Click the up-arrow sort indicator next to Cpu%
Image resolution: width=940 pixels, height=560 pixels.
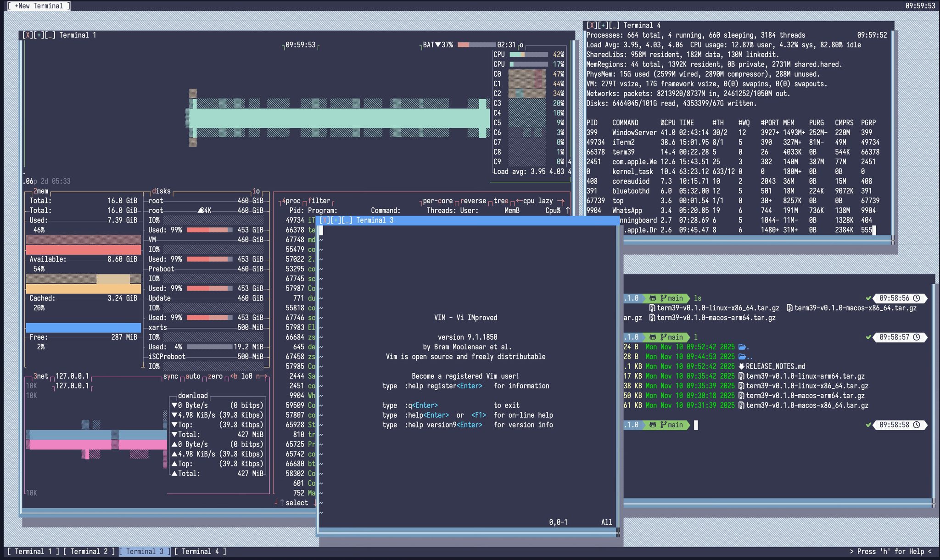(x=568, y=210)
